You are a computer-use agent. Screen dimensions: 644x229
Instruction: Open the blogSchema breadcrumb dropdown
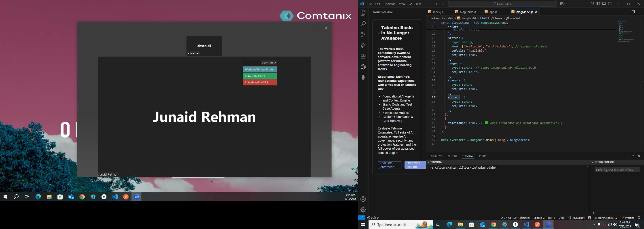492,18
